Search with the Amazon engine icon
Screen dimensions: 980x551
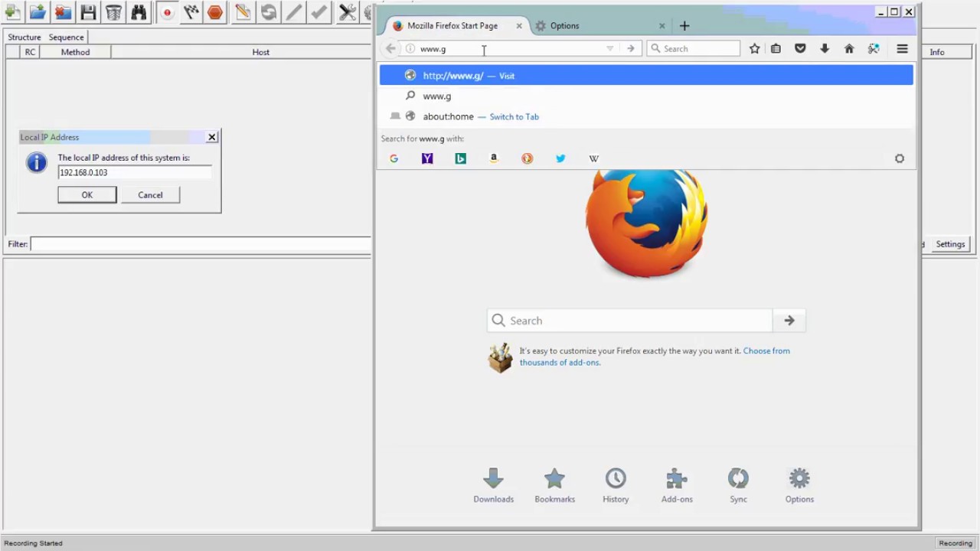[x=494, y=158]
